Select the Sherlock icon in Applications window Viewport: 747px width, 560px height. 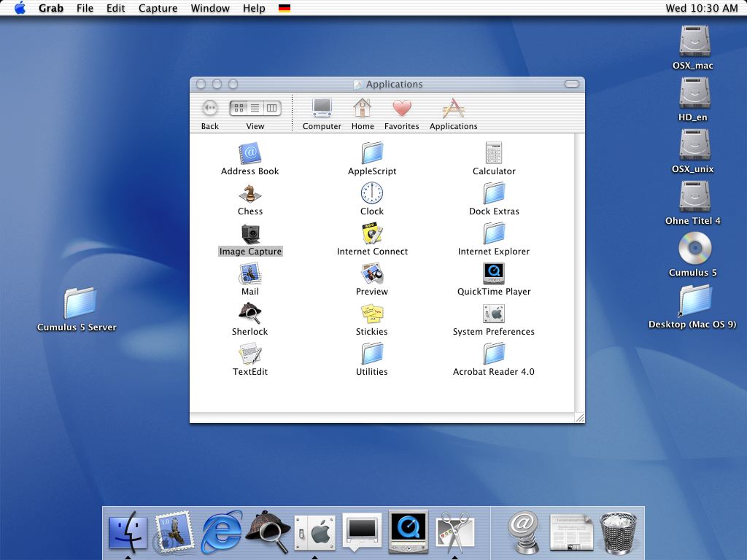pyautogui.click(x=249, y=314)
